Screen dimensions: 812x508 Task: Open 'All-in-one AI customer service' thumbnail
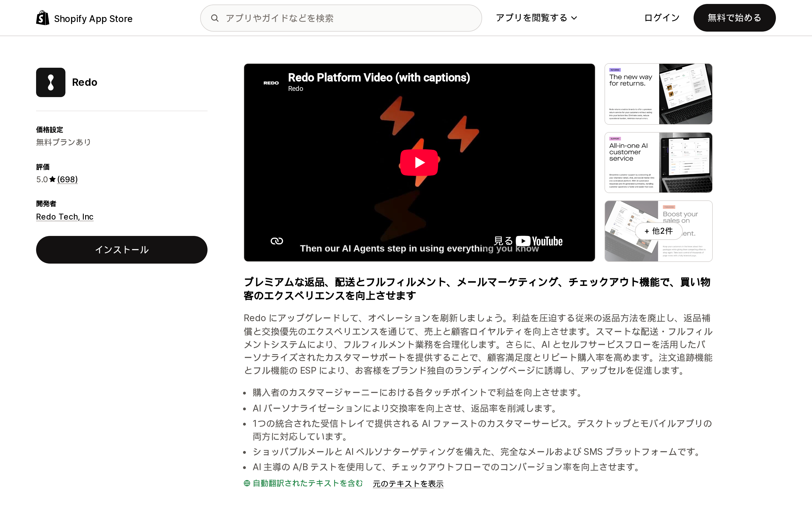pyautogui.click(x=658, y=163)
